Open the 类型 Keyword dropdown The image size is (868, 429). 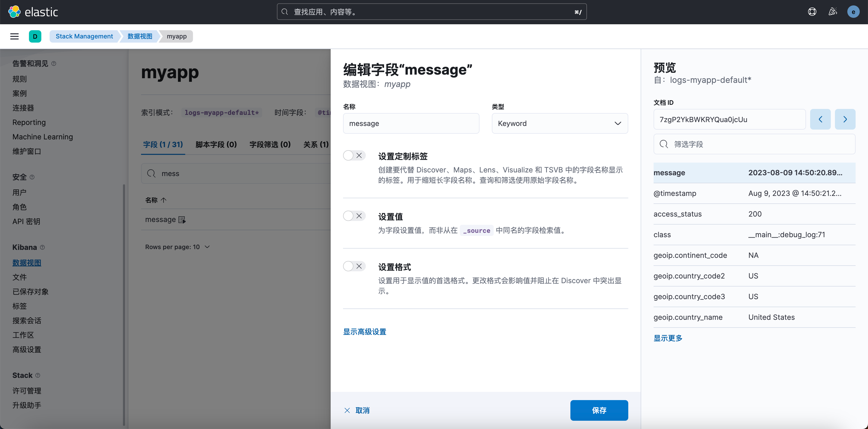coord(560,123)
